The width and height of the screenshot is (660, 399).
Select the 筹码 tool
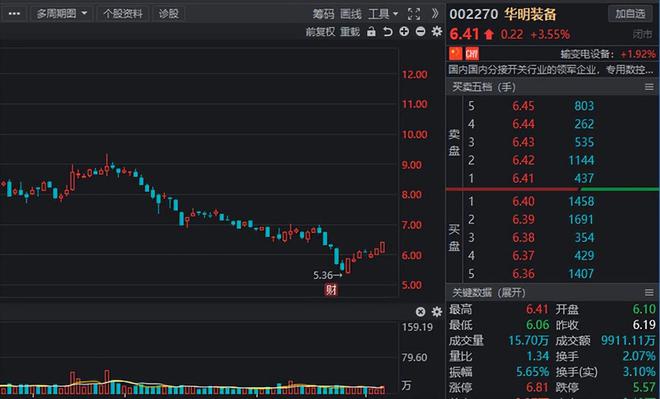323,14
